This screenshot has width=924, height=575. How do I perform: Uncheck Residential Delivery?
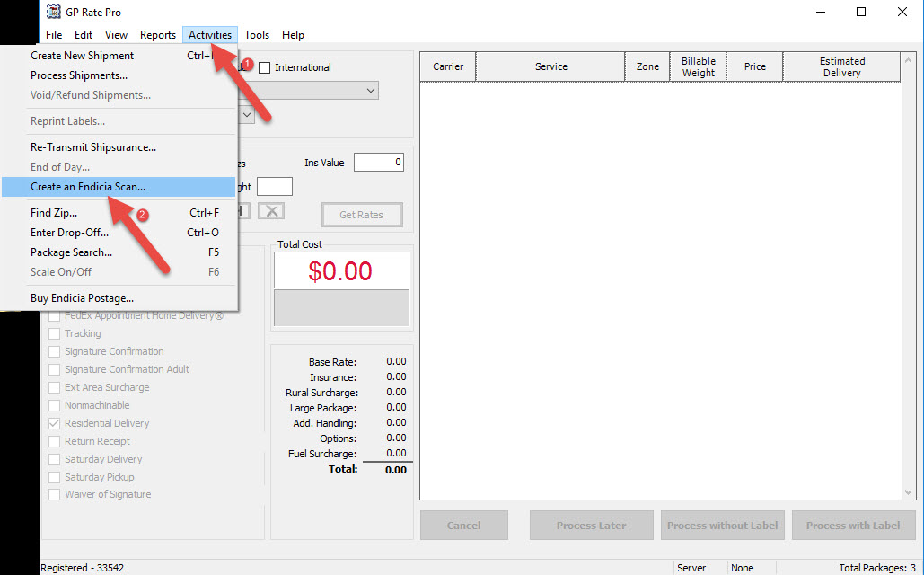click(x=52, y=422)
